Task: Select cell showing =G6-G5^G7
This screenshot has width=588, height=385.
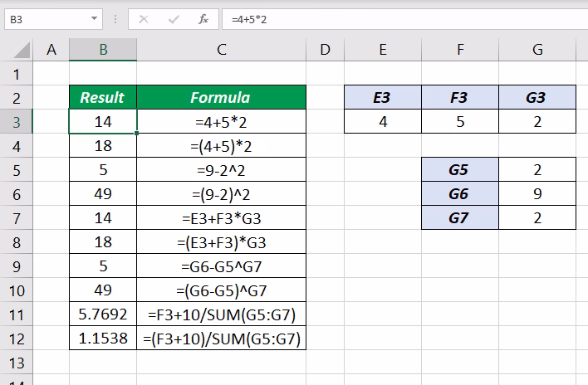Action: pos(221,266)
